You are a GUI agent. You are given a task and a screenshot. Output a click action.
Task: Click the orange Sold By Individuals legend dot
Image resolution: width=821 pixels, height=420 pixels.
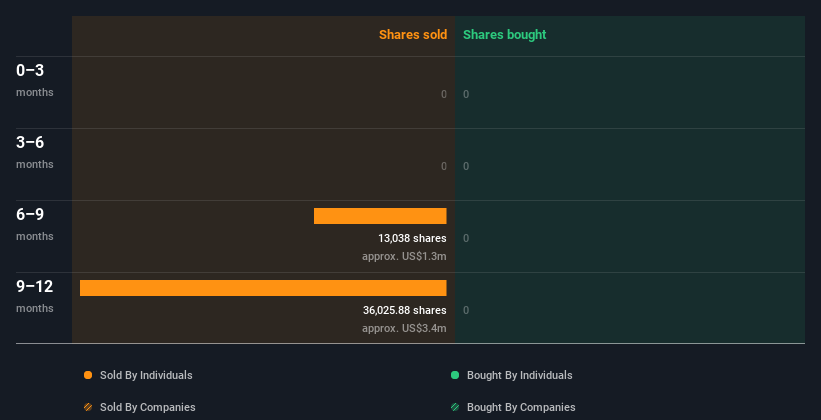[88, 375]
